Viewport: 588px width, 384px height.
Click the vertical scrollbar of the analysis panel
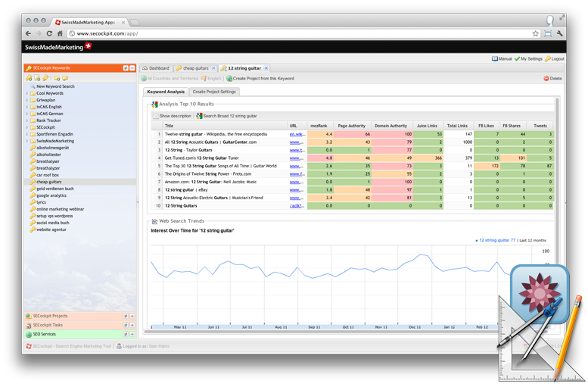(558, 180)
